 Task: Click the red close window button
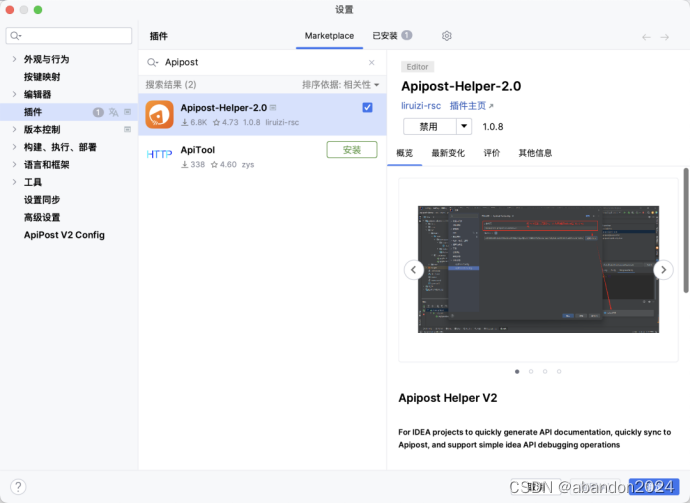point(10,10)
